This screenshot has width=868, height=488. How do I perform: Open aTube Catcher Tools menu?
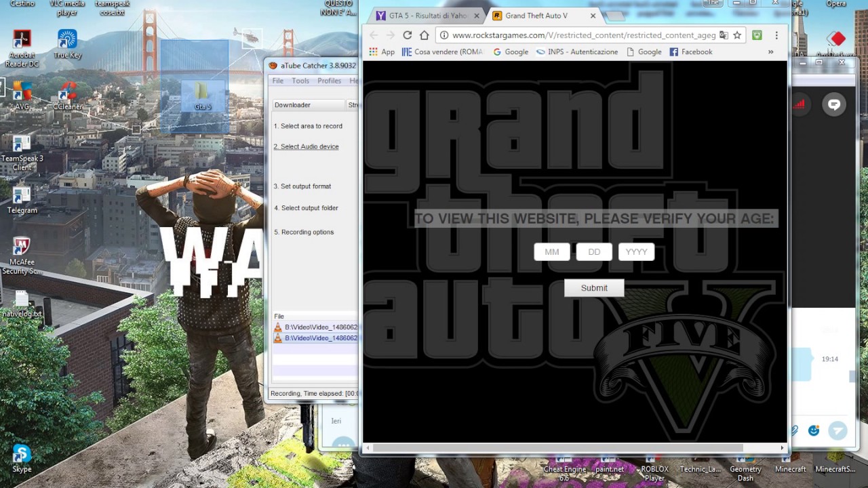300,81
